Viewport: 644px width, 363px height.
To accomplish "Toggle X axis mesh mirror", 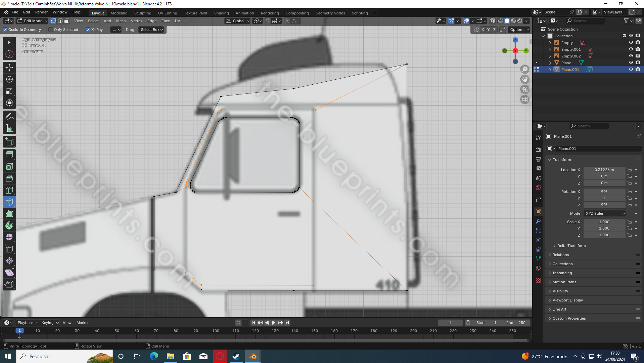I will tap(483, 30).
